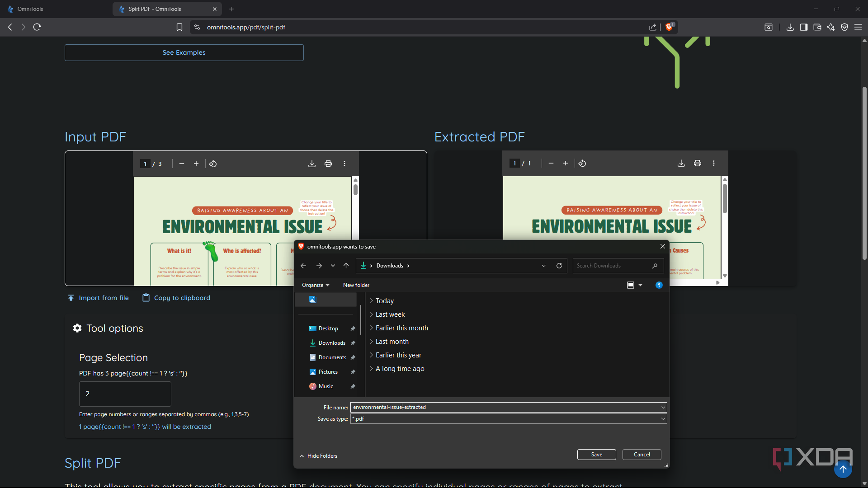The image size is (868, 488).
Task: Open the browser downloads panel
Action: (x=790, y=27)
